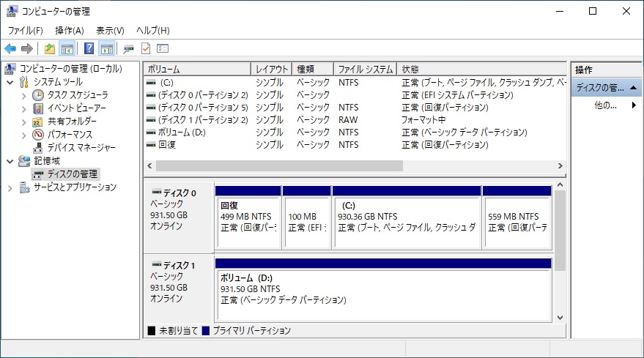Click the drive icon beside ボリューム (D:) row
Image resolution: width=644 pixels, height=358 pixels.
[x=151, y=133]
